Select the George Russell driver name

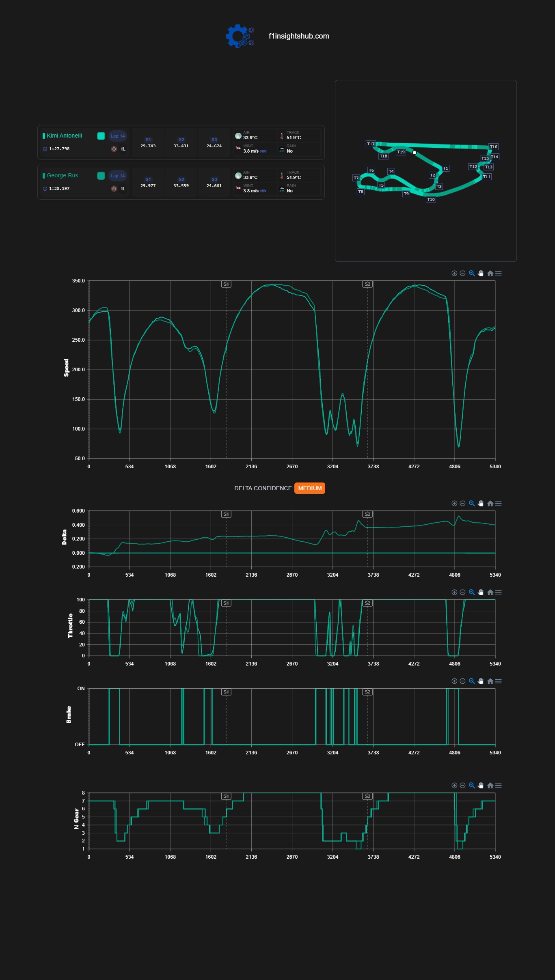point(65,175)
